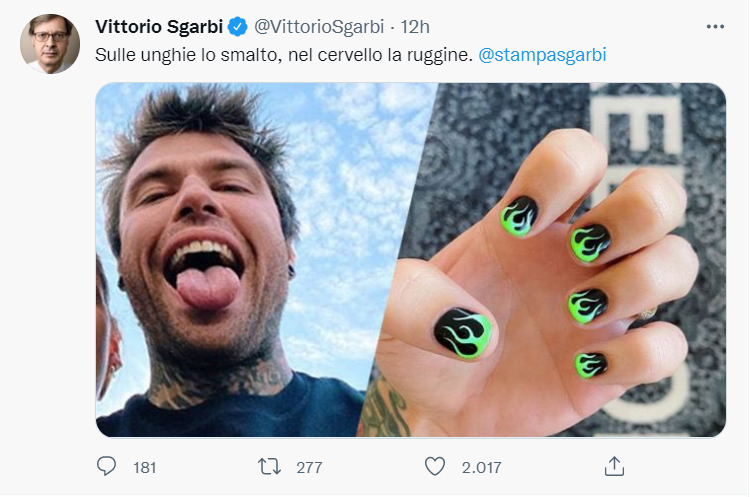This screenshot has height=497, width=750.
Task: Open Vittorio Sgarbi's profile avatar
Action: [49, 44]
